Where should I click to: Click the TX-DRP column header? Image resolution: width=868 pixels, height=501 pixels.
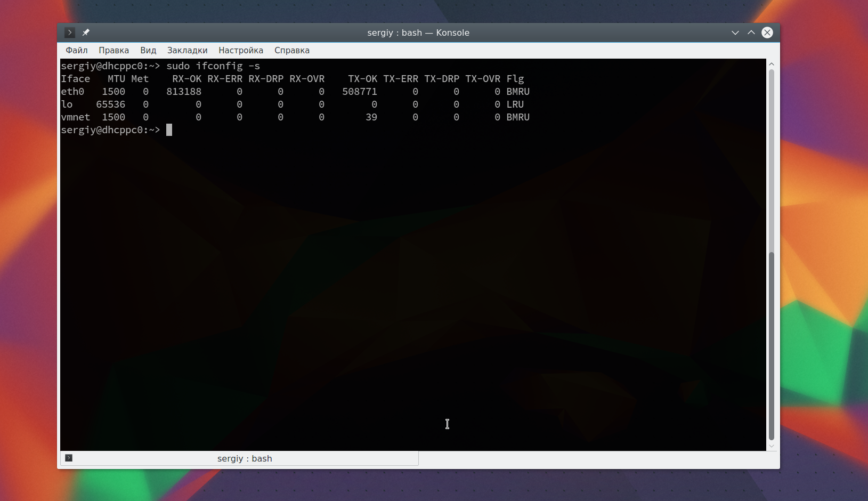442,79
